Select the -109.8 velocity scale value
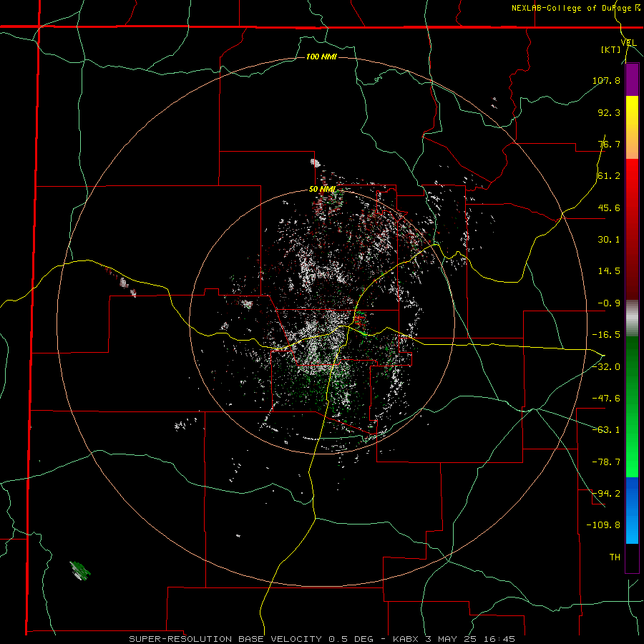 (x=603, y=525)
